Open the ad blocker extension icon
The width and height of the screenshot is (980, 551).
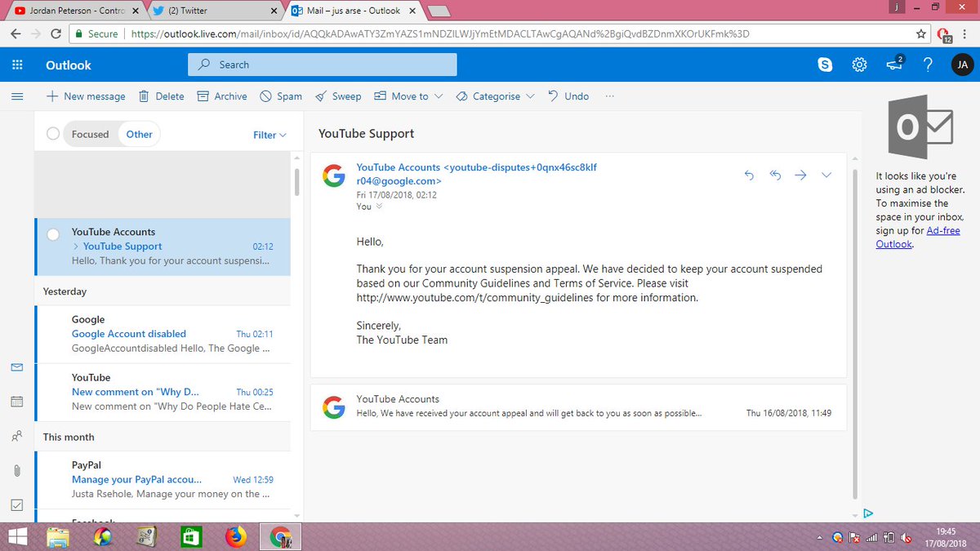point(944,34)
